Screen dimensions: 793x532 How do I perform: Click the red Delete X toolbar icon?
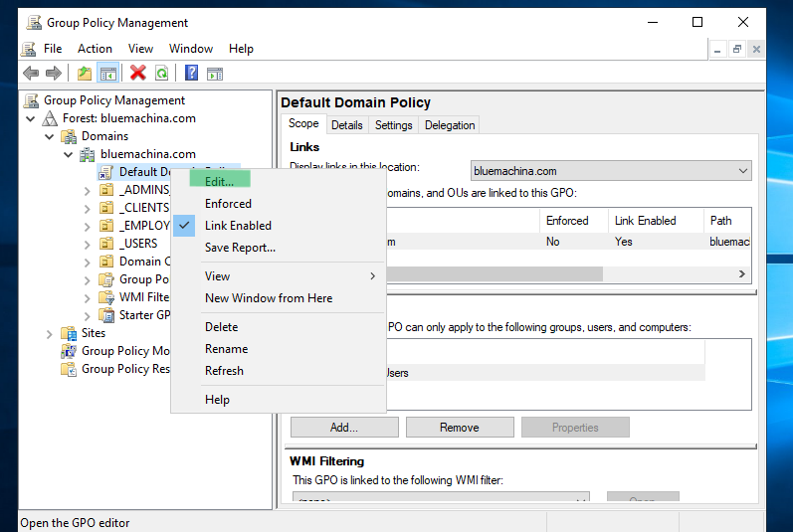pos(137,74)
